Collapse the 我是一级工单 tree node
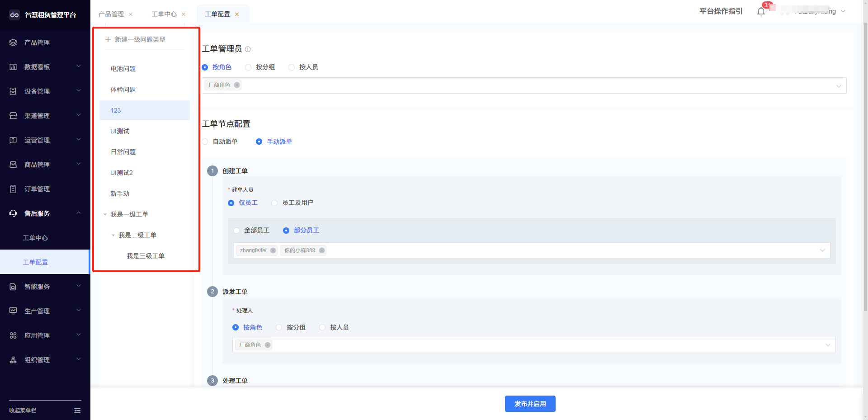 [x=105, y=215]
